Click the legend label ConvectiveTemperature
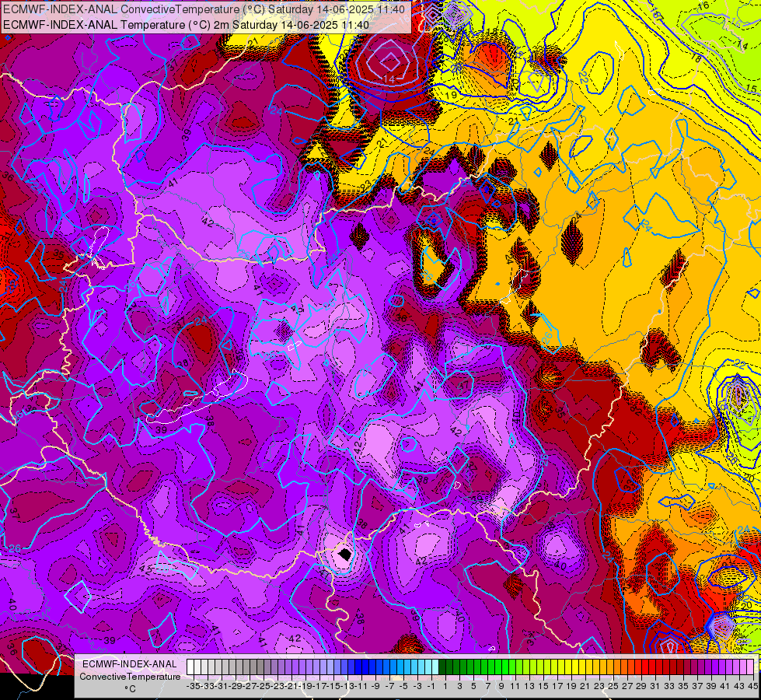 point(130,676)
